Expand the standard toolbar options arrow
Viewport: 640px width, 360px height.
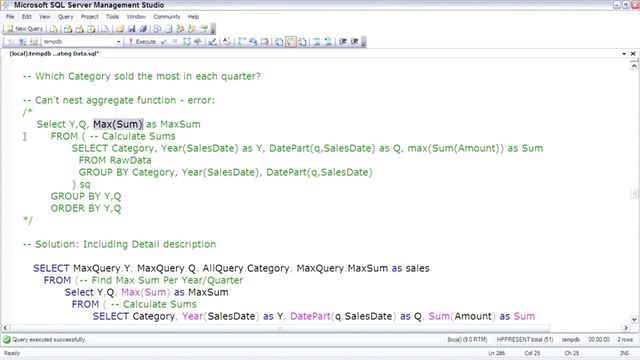(x=213, y=29)
